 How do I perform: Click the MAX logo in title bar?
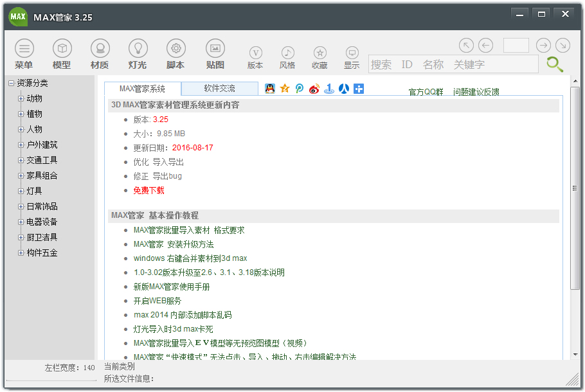pyautogui.click(x=18, y=17)
